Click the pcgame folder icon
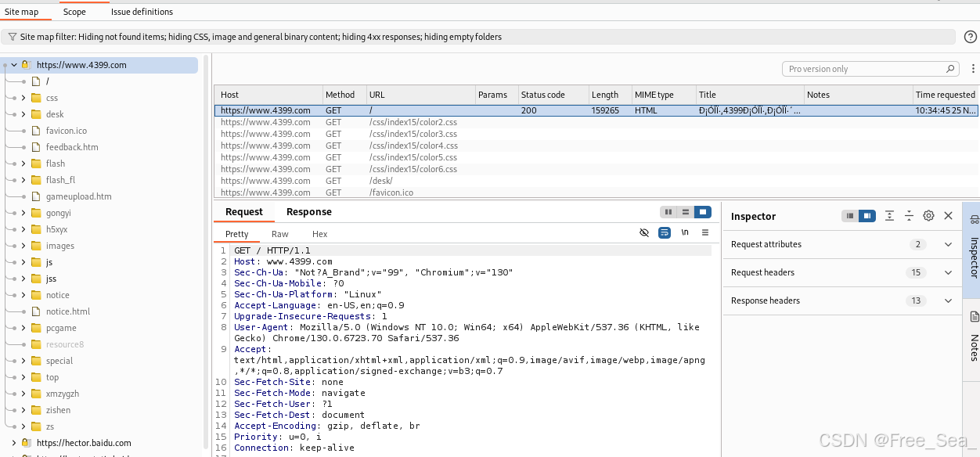The height and width of the screenshot is (457, 980). (35, 328)
